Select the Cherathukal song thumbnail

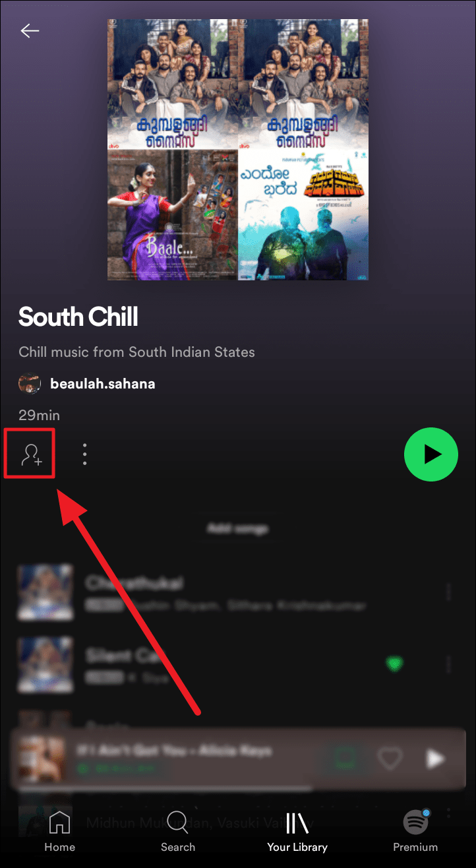click(45, 592)
